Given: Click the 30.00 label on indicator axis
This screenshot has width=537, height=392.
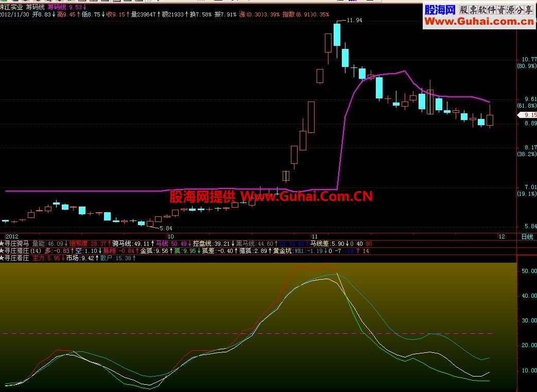Looking at the screenshot, I should [x=529, y=321].
